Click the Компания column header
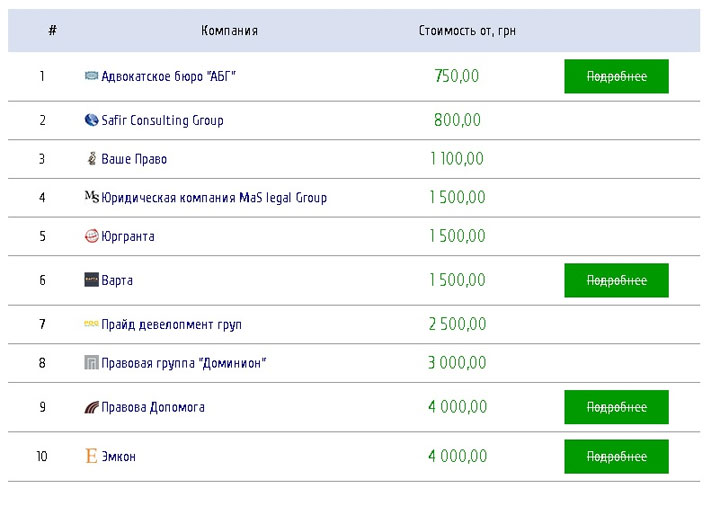The image size is (720, 515). (x=229, y=31)
